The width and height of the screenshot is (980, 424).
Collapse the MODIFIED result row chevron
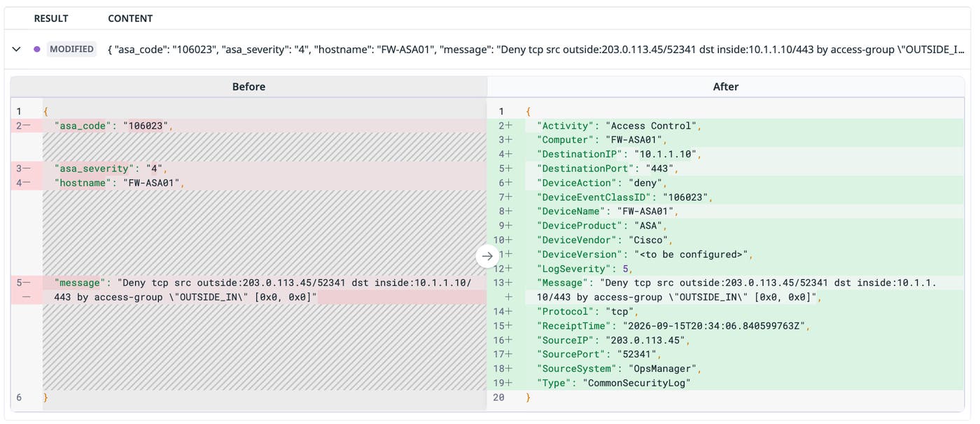[x=17, y=50]
